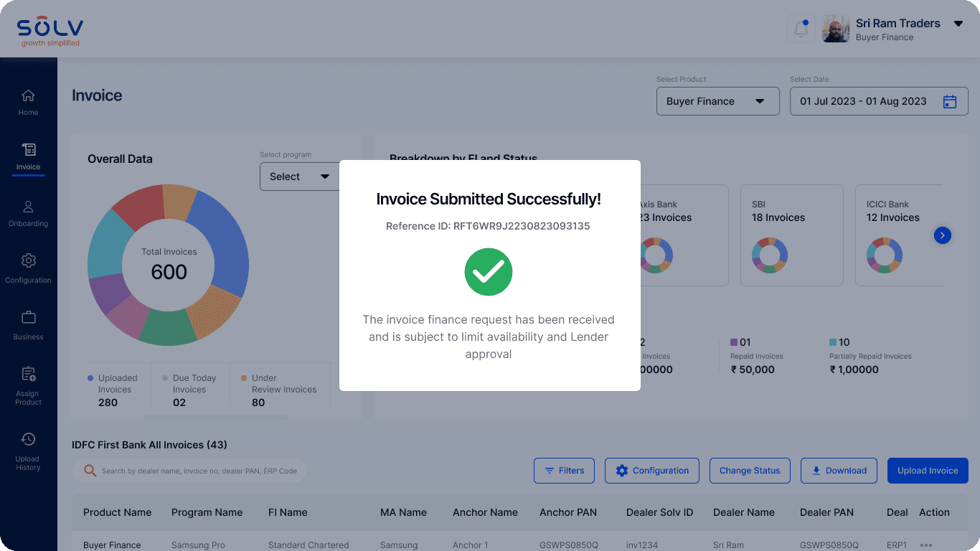980x551 pixels.
Task: Go to Onboarding in the sidebar
Action: tap(28, 214)
